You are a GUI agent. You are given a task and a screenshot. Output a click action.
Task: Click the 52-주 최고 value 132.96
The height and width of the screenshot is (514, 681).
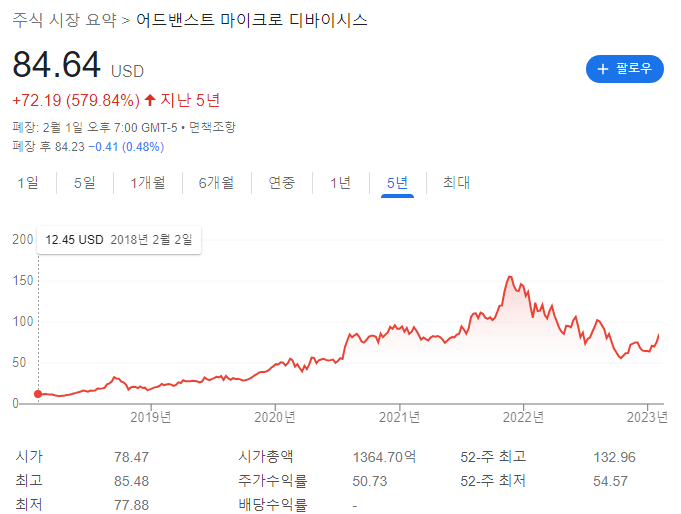(x=614, y=457)
